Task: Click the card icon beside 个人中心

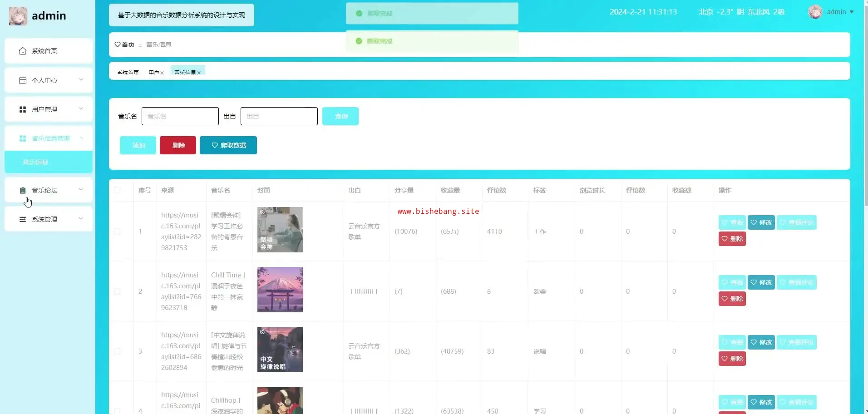Action: [23, 80]
